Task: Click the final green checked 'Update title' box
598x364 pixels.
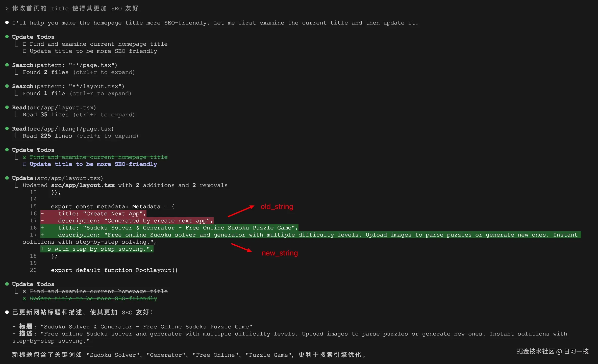Action: [x=24, y=299]
